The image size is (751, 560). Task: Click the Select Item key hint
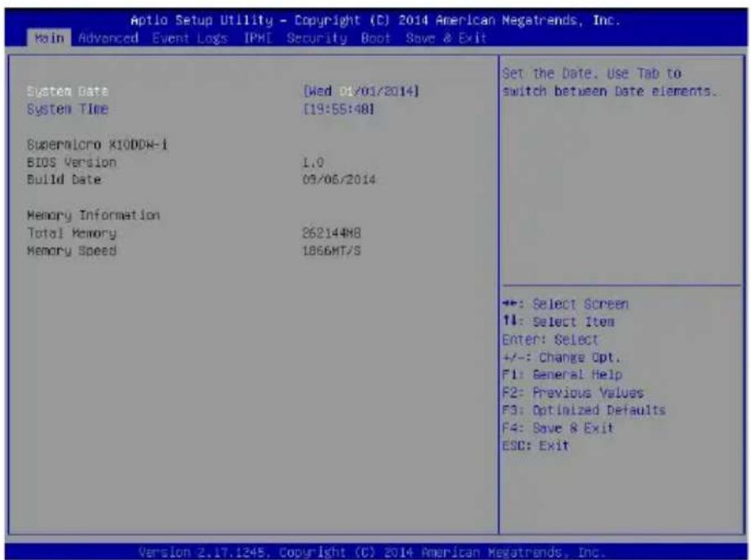click(x=558, y=322)
